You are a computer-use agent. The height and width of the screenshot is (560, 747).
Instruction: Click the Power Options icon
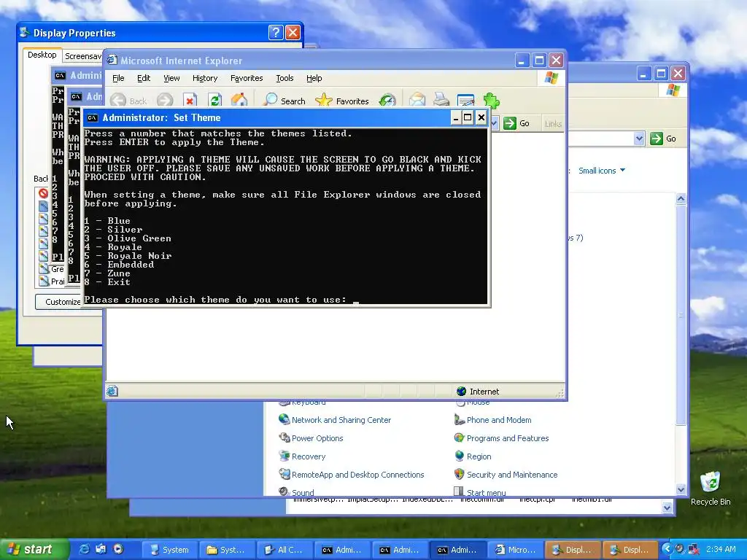(x=284, y=437)
